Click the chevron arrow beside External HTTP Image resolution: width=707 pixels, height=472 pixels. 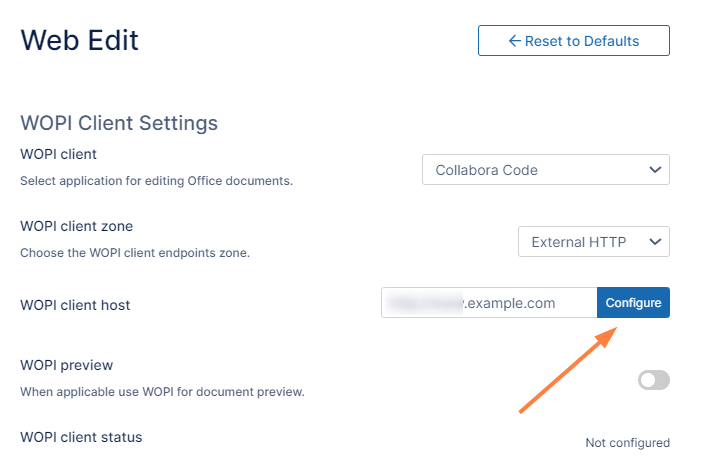point(655,242)
